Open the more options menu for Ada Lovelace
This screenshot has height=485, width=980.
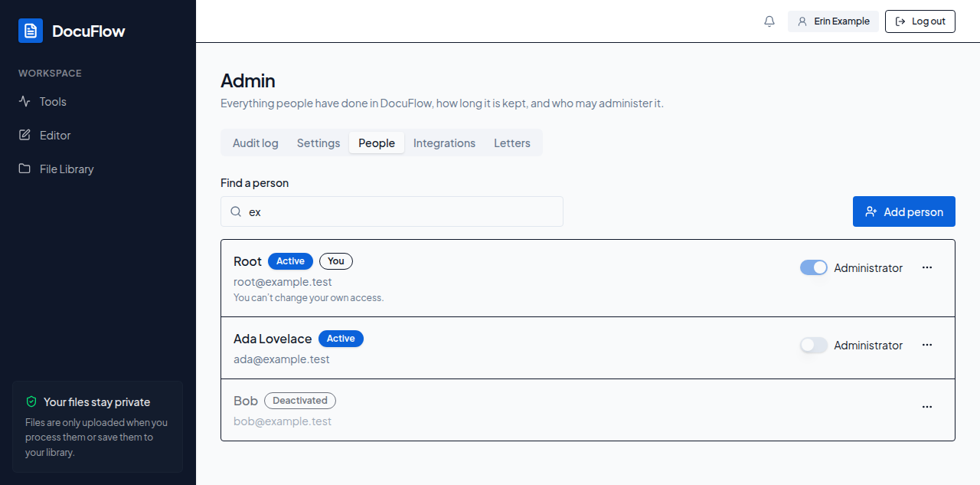tap(927, 345)
